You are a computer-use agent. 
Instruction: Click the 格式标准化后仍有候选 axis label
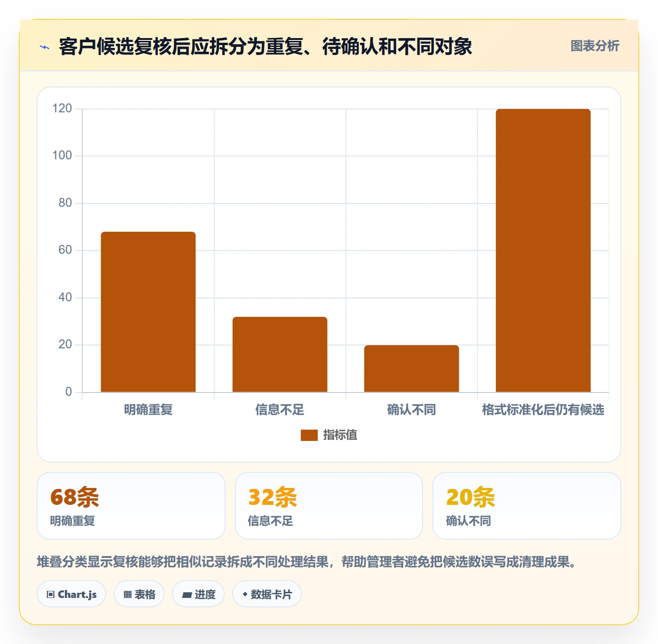click(x=543, y=410)
